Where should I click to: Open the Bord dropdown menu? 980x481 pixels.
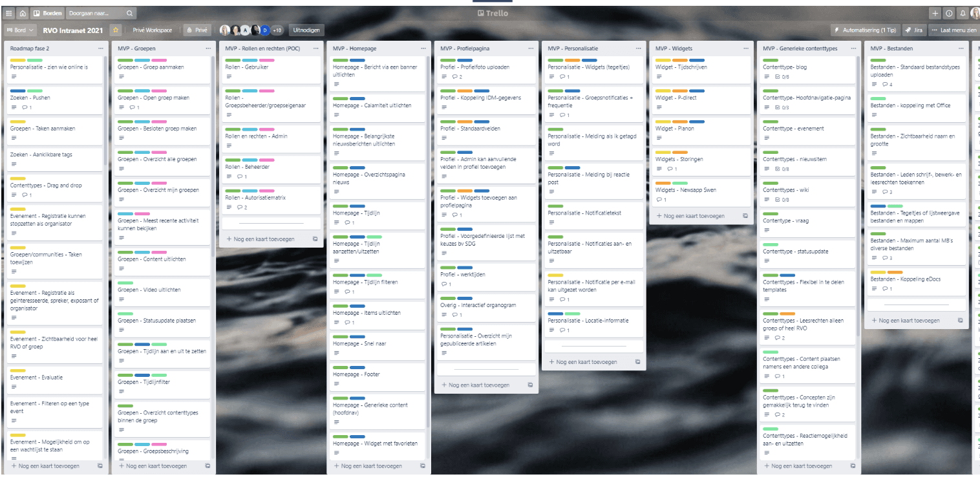[19, 30]
